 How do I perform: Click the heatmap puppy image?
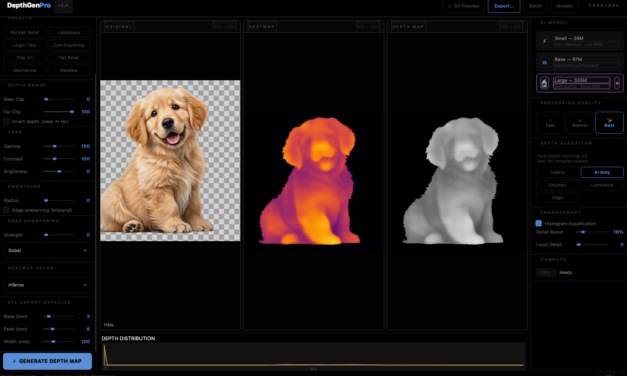[310, 181]
